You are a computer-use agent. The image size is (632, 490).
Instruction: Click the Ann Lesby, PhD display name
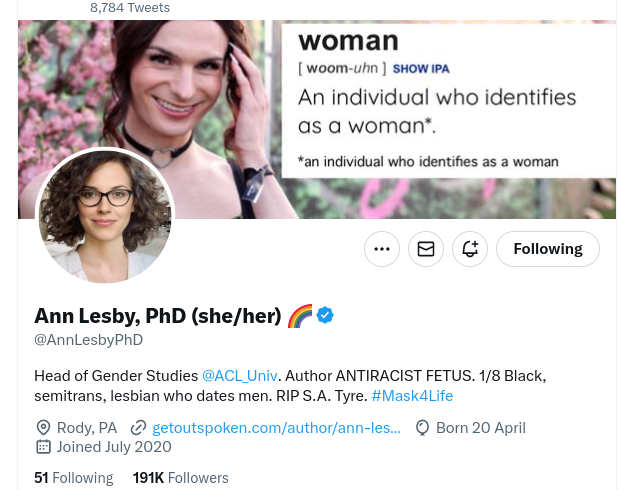click(x=158, y=316)
